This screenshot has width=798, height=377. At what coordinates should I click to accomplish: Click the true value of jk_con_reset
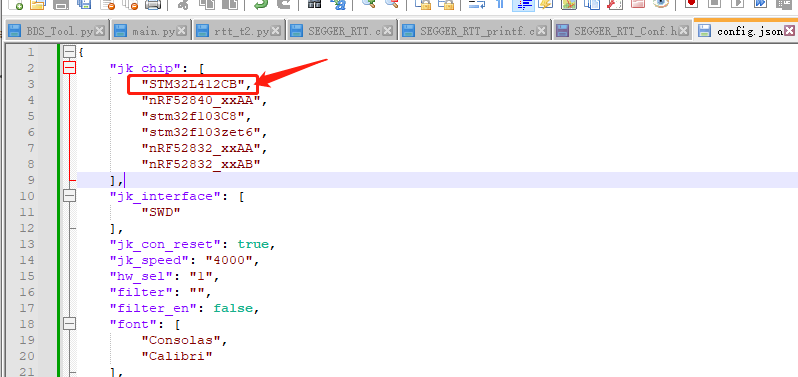253,244
